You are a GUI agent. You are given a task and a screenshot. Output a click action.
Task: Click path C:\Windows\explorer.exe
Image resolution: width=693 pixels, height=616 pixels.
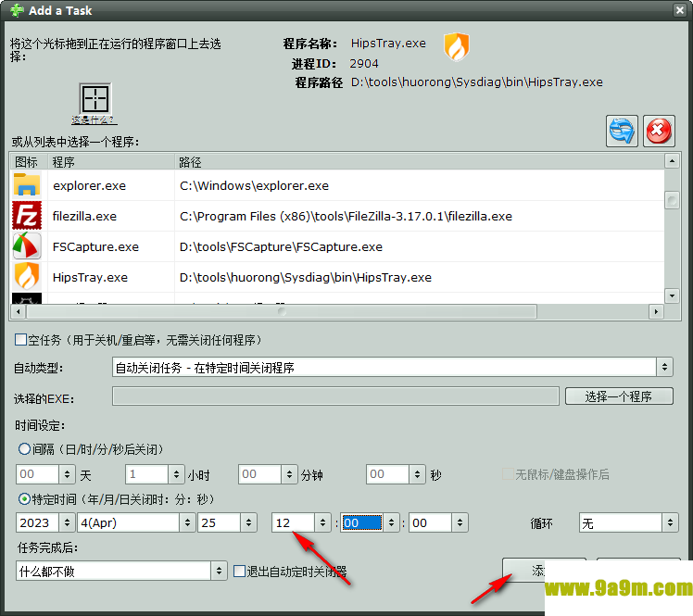click(x=254, y=185)
